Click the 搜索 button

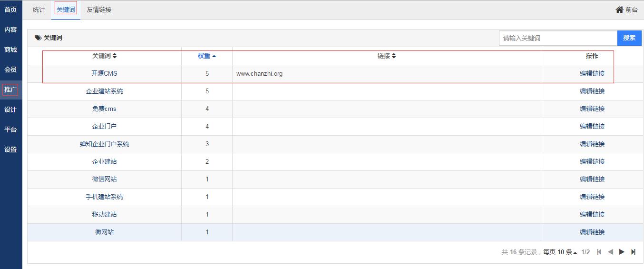tap(629, 38)
